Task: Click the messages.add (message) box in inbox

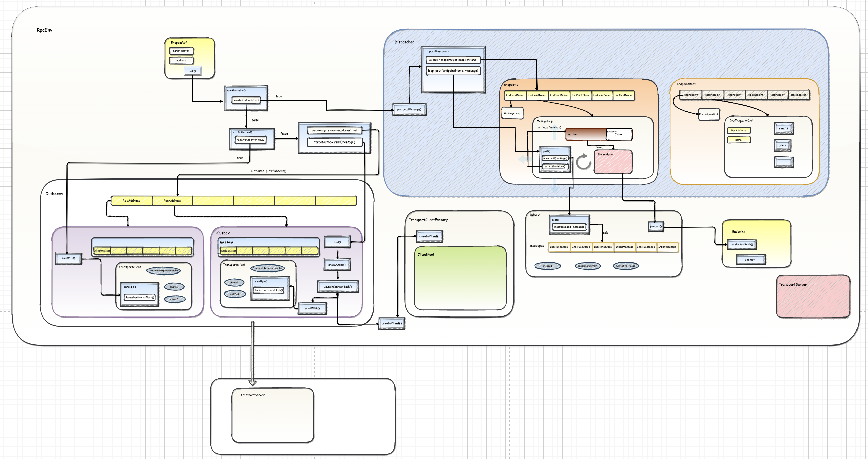Action: click(x=569, y=227)
